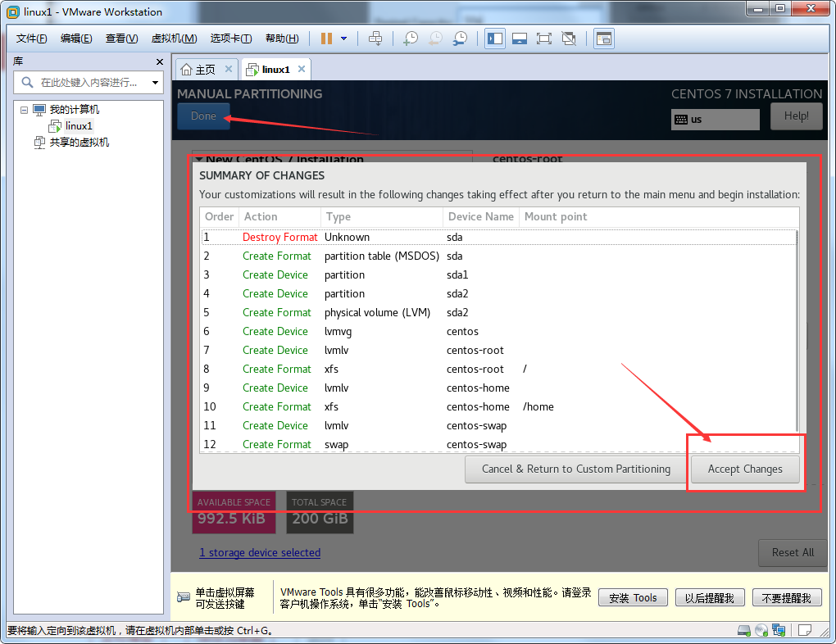Click the 不要提醒我 button
This screenshot has width=836, height=644.
pyautogui.click(x=787, y=598)
